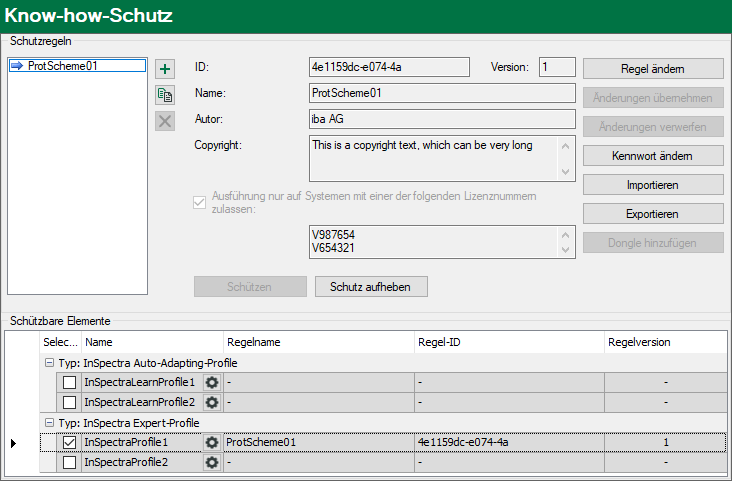Check the InSpectraLearnProfile1 checkbox
This screenshot has height=481, width=732.
click(x=69, y=382)
